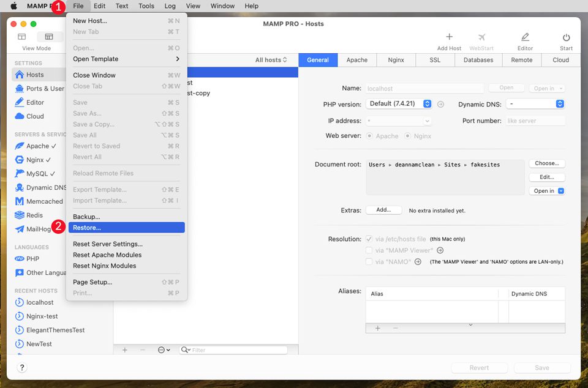This screenshot has width=588, height=388.
Task: Select MailHog in the sidebar
Action: (37, 228)
